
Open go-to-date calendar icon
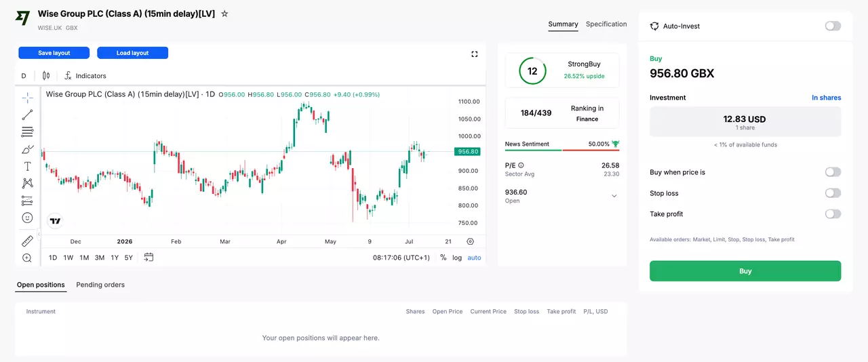(149, 258)
